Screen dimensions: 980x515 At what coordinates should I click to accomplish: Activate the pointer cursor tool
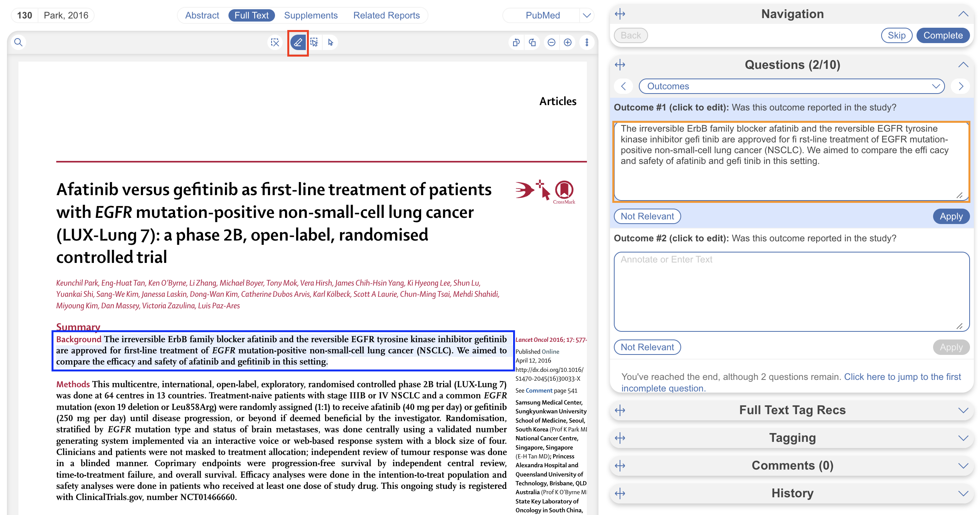[330, 42]
